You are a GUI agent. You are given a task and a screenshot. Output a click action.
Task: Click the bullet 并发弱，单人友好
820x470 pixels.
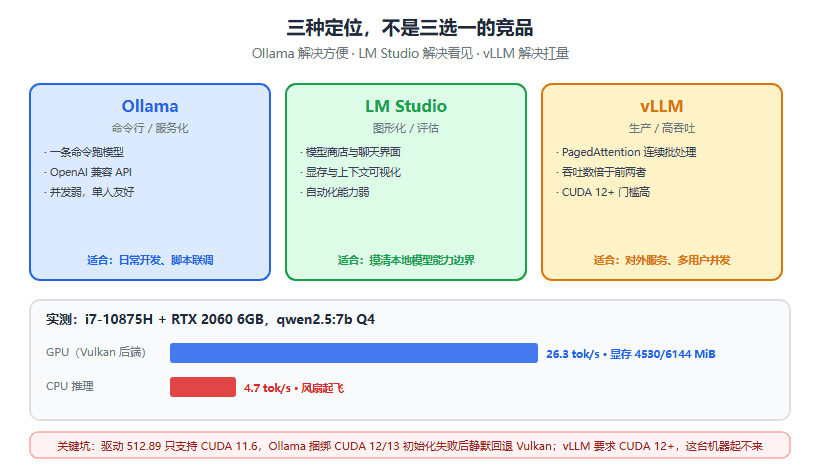click(89, 192)
